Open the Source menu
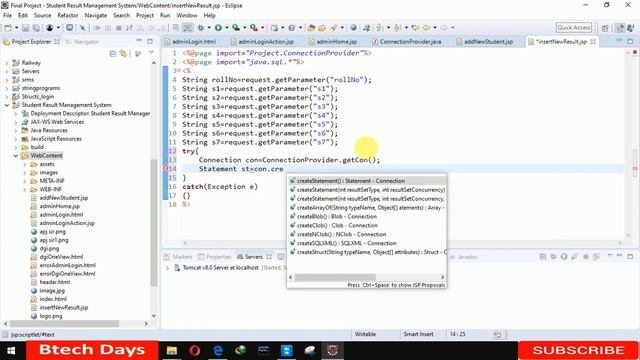The height and width of the screenshot is (360, 640). (x=42, y=15)
